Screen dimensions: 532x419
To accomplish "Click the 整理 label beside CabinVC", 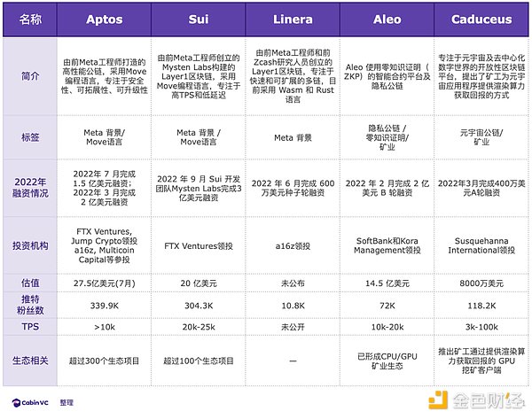I will (66, 403).
